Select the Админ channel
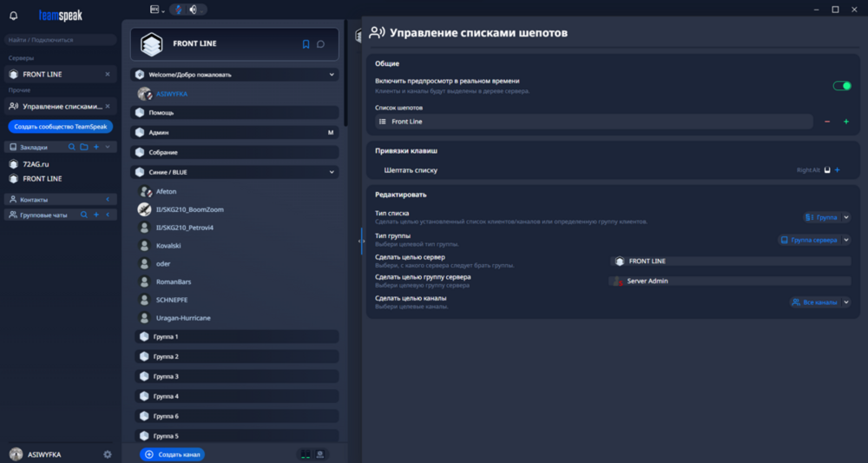Screen dimensions: 868x463 coord(234,133)
